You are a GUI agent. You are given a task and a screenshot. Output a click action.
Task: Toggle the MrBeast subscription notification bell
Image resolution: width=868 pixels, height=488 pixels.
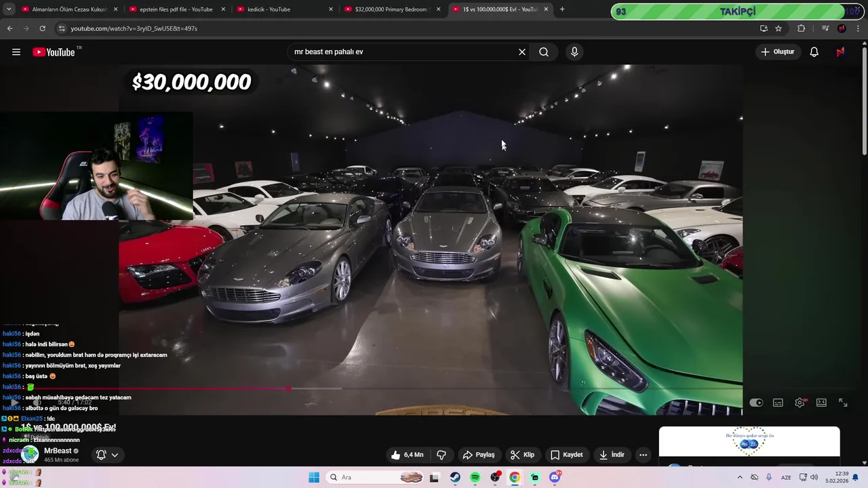[x=101, y=455]
